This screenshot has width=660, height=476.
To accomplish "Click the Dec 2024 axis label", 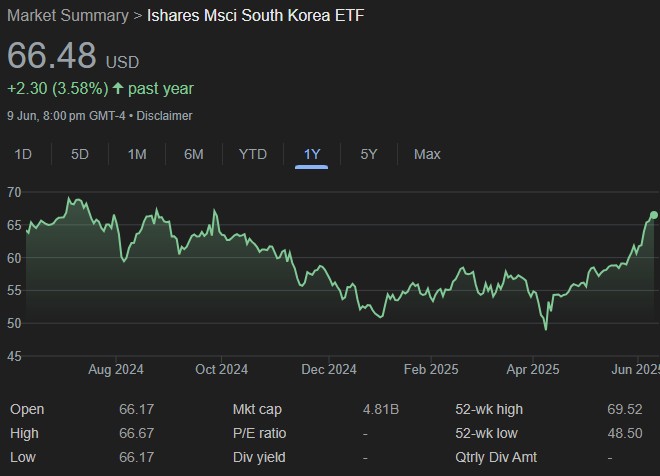I will [329, 369].
